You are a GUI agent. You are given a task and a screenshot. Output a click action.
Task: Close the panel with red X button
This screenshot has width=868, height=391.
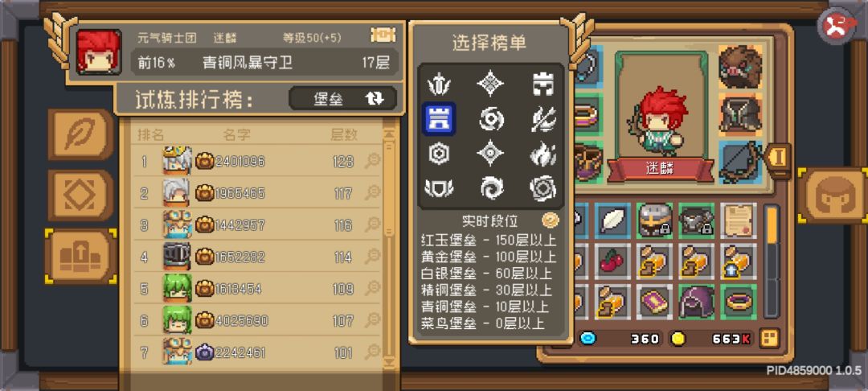coord(838,26)
